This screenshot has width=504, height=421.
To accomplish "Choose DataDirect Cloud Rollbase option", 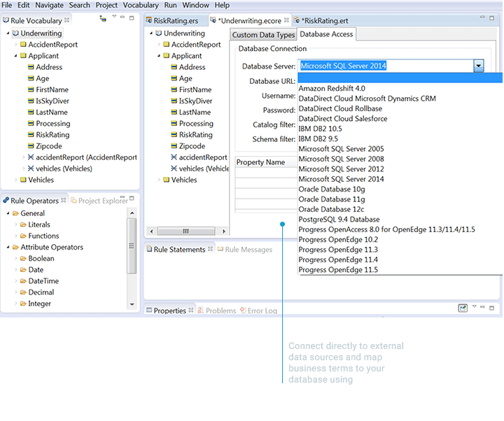I will [x=340, y=108].
